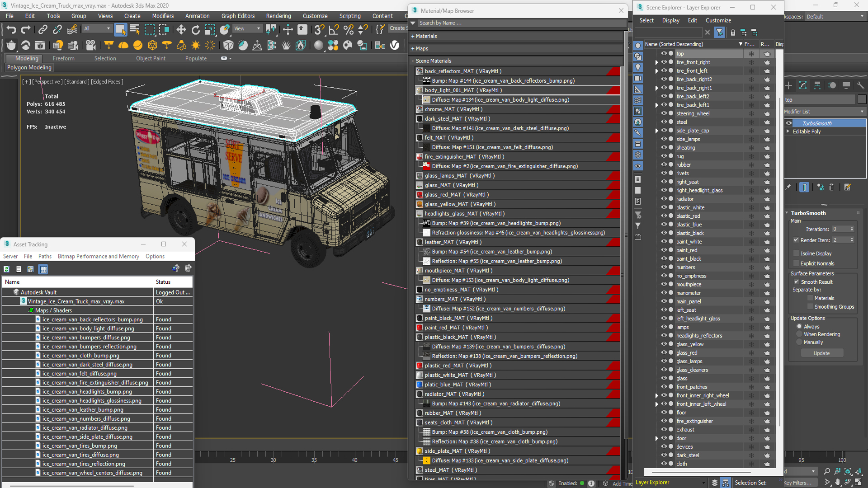Expand the door layer arrow
868x488 pixels.
656,438
